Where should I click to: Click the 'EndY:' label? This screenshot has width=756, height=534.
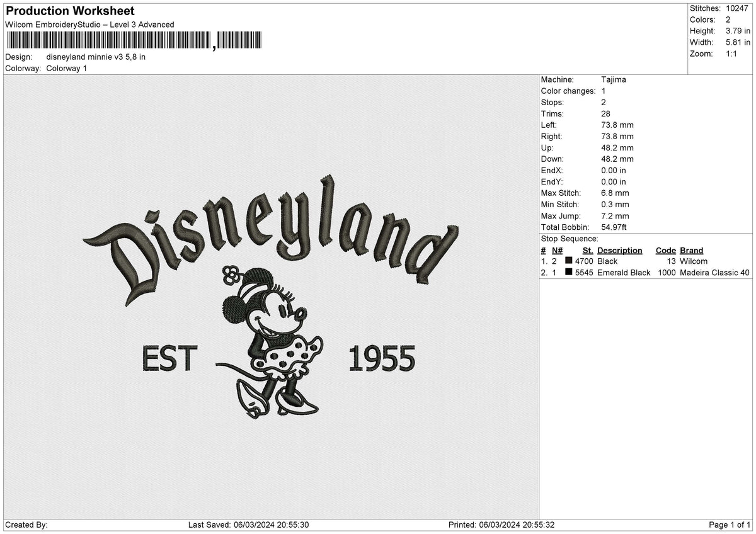click(x=552, y=182)
